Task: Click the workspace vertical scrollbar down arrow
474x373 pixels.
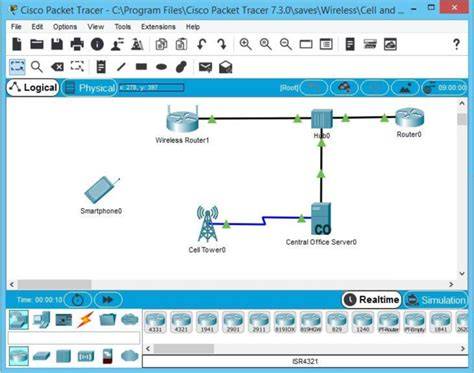Action: (462, 274)
